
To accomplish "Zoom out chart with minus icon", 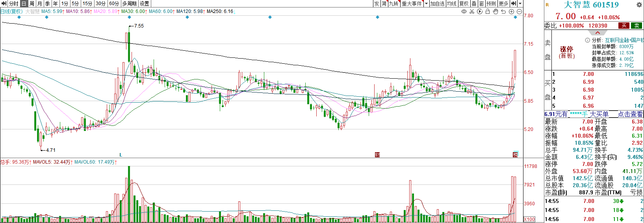I will [x=519, y=11].
